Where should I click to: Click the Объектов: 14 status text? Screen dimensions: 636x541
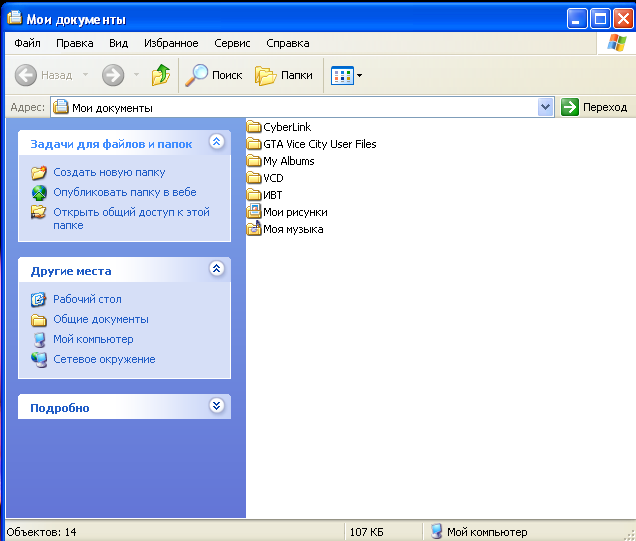(x=41, y=532)
